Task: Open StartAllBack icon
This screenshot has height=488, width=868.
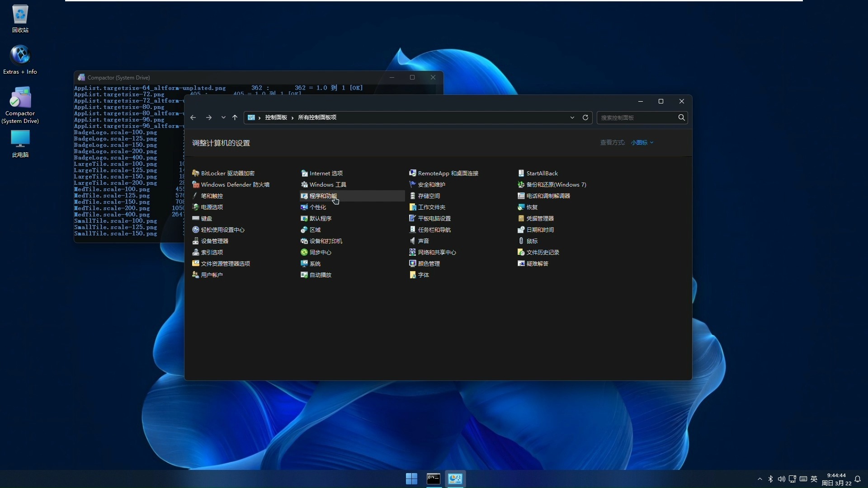Action: click(x=521, y=174)
